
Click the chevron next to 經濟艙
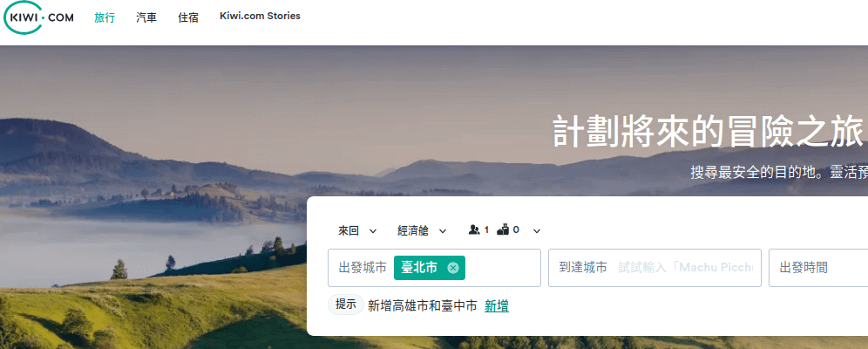pos(443,231)
